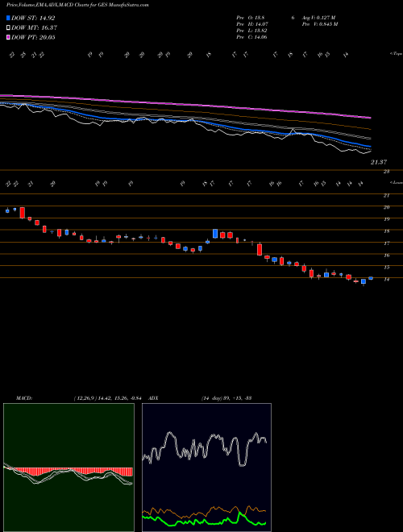Screen dimensions: 403x532
Task: Click the 'ADX' panel label
Action: click(x=154, y=398)
